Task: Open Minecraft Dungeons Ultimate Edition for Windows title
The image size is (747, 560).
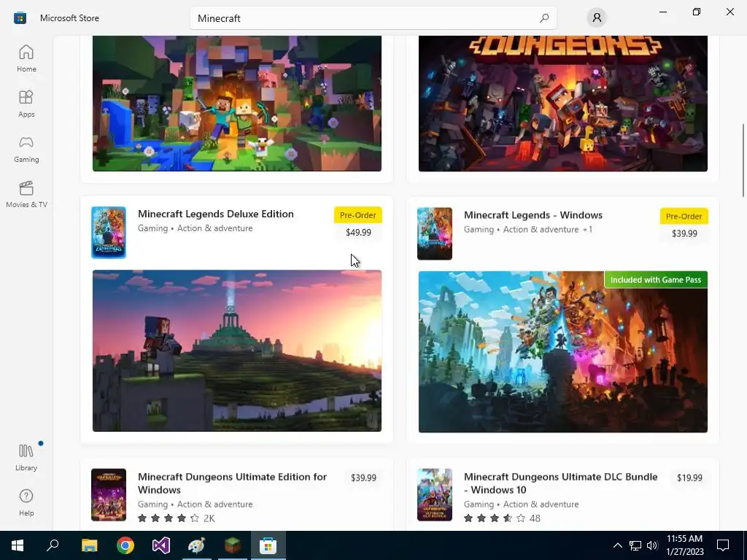Action: [232, 483]
